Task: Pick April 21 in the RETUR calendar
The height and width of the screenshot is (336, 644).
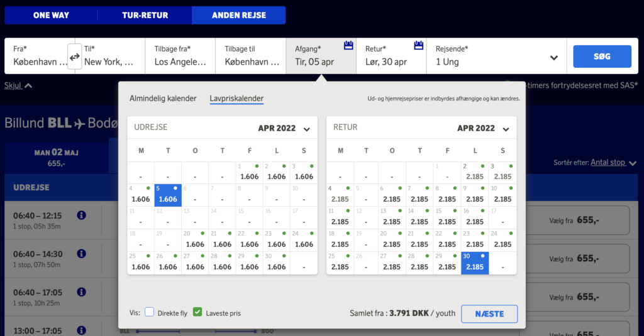Action: pyautogui.click(x=419, y=240)
